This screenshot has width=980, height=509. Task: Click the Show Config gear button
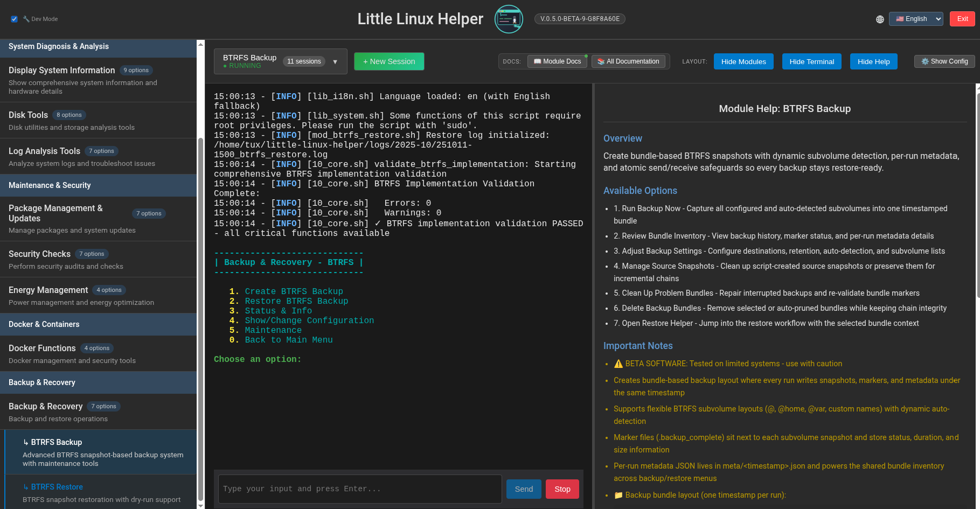tap(944, 61)
